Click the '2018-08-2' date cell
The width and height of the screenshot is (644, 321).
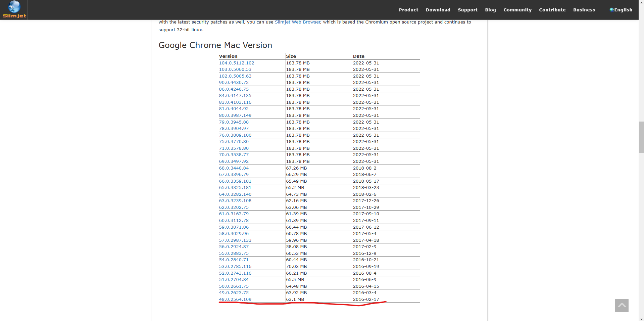pyautogui.click(x=386, y=168)
